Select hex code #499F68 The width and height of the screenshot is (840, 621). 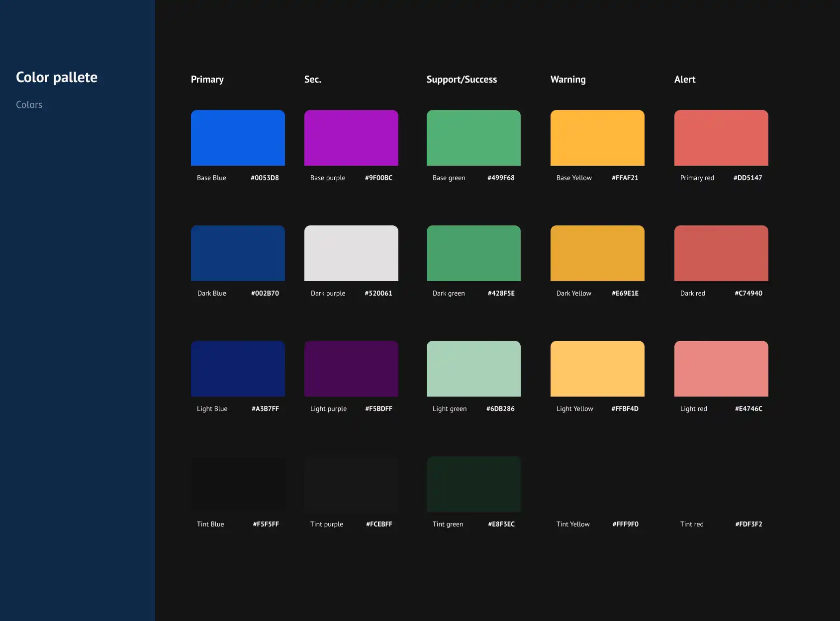(501, 178)
